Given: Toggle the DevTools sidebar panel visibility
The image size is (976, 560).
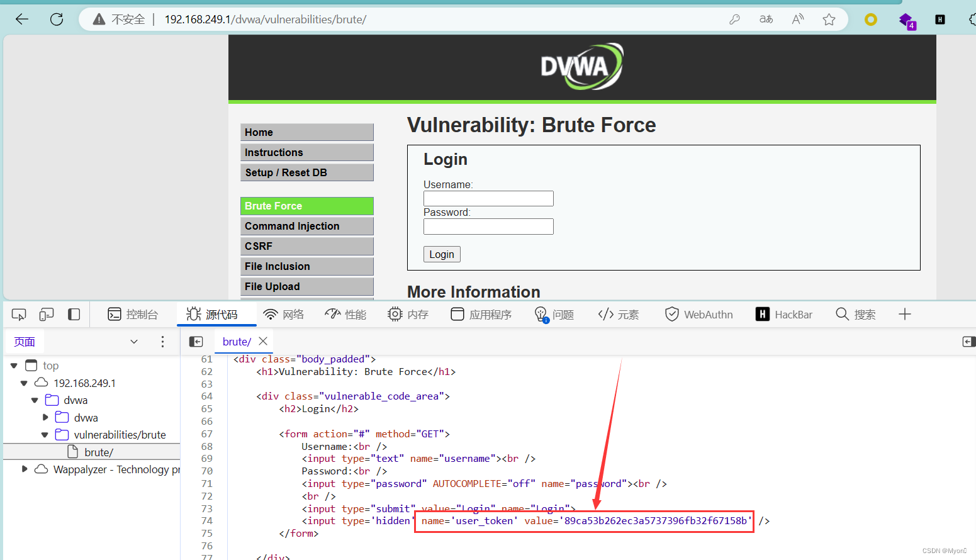Looking at the screenshot, I should point(74,314).
